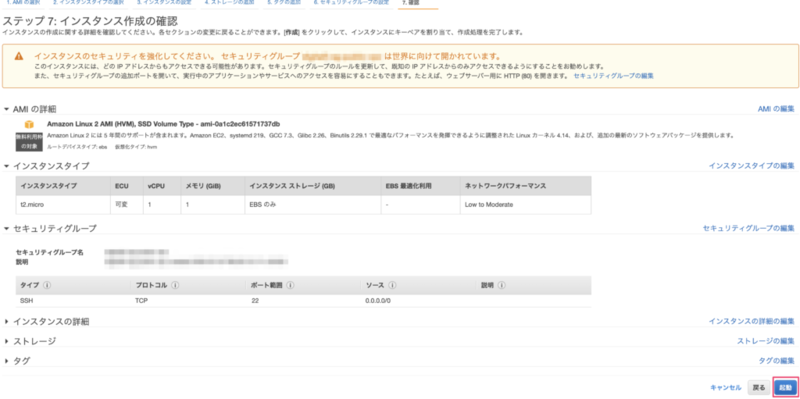Click the blue 起動 launch button
Screen dimensions: 800x399
(786, 388)
